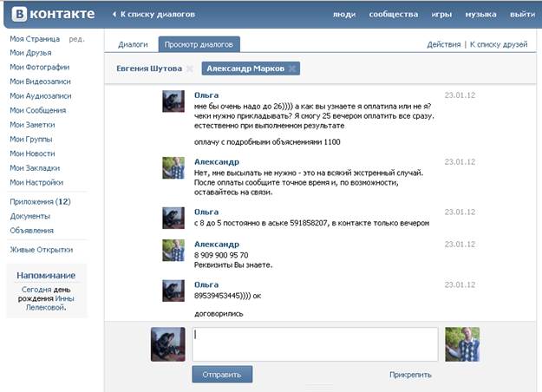Open Ольга's name on message 'мне бы очень надо'

pos(206,95)
